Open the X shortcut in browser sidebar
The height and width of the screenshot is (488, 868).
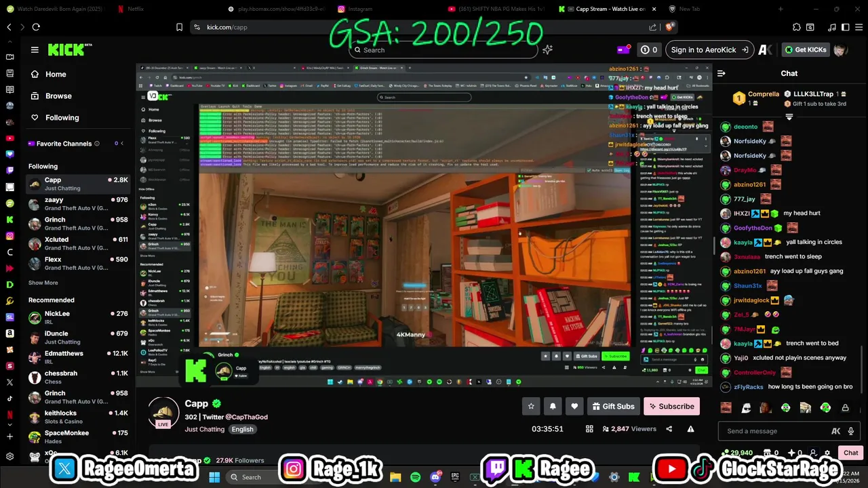9,382
